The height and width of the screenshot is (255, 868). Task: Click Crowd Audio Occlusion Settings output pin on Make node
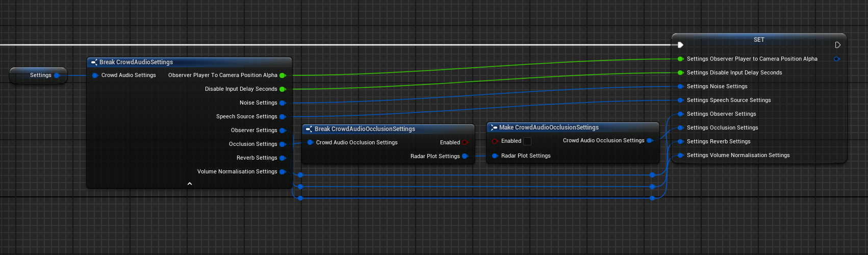(649, 141)
